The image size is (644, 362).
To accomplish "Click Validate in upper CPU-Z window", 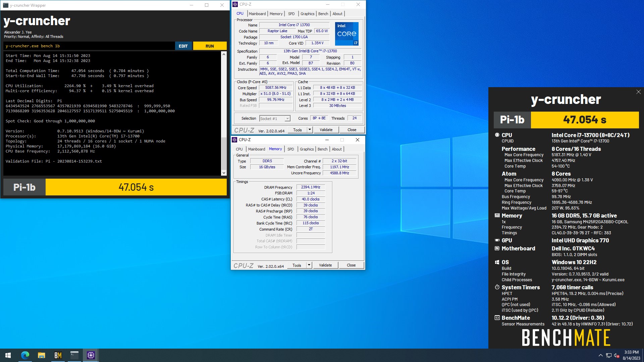I will (x=326, y=130).
